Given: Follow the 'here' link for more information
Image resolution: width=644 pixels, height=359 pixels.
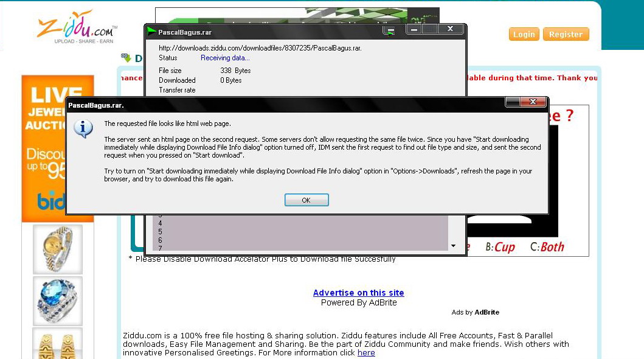Looking at the screenshot, I should coord(366,353).
